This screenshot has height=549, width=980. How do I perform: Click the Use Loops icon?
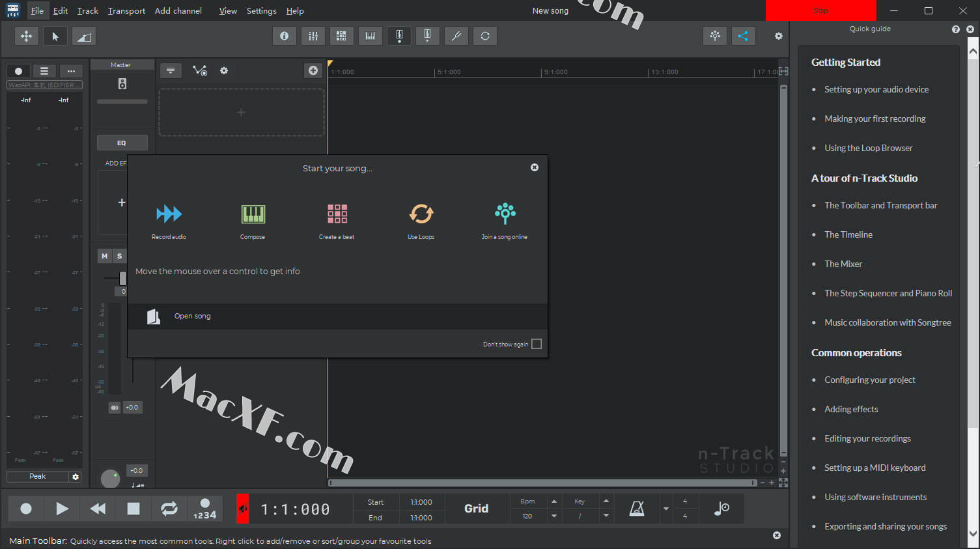tap(421, 214)
